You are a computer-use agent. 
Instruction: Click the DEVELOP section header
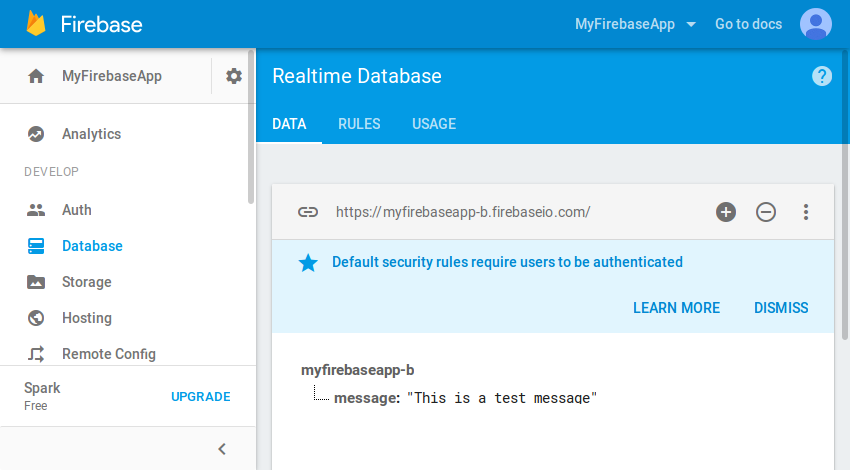click(x=51, y=172)
